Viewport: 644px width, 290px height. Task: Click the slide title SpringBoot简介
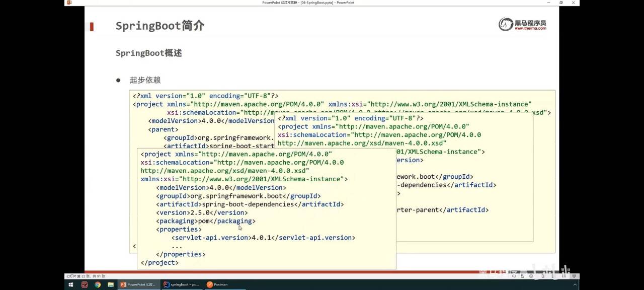pyautogui.click(x=160, y=26)
